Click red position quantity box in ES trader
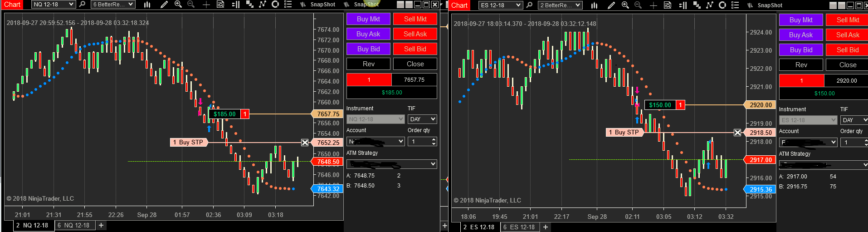 801,81
